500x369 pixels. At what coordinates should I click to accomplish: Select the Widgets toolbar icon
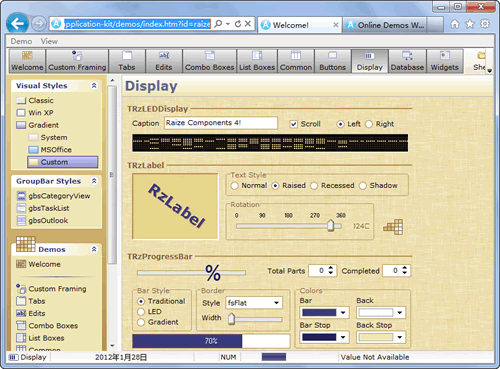(445, 61)
